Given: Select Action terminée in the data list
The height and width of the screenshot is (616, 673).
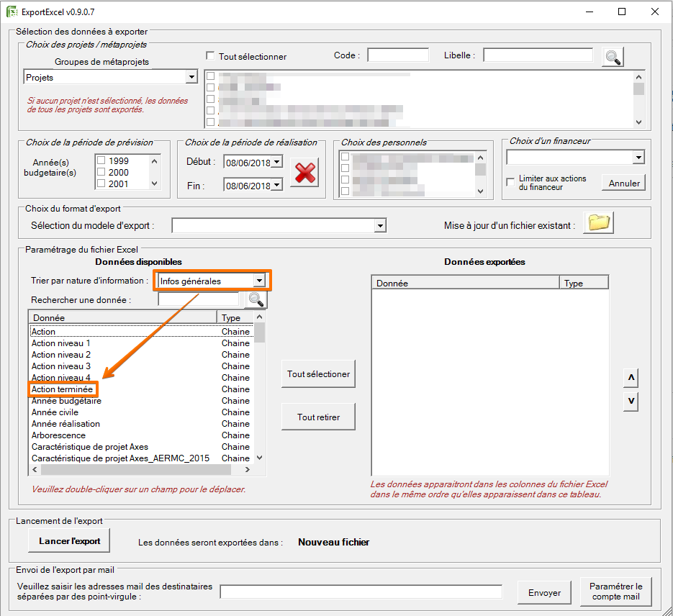Looking at the screenshot, I should pyautogui.click(x=62, y=389).
